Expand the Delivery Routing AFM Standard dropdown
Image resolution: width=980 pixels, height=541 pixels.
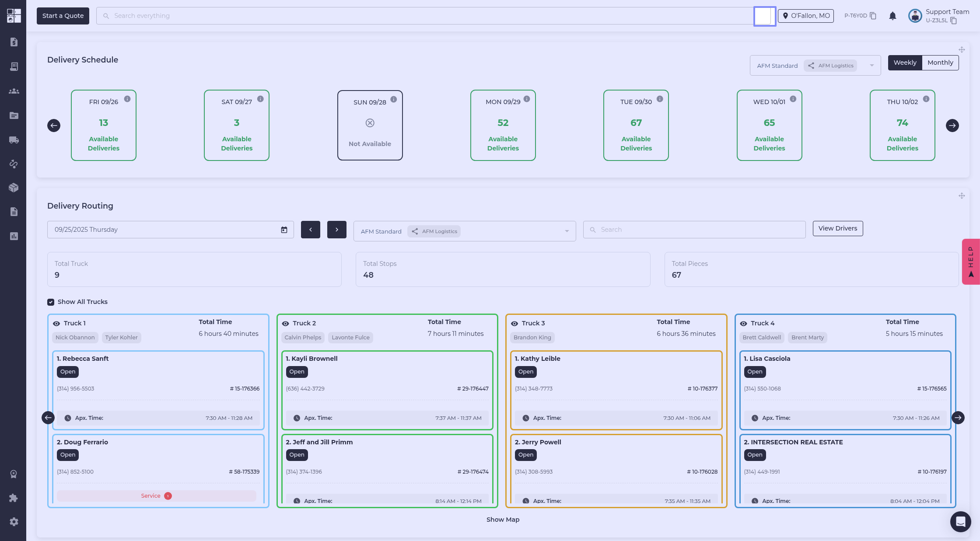[x=567, y=231]
